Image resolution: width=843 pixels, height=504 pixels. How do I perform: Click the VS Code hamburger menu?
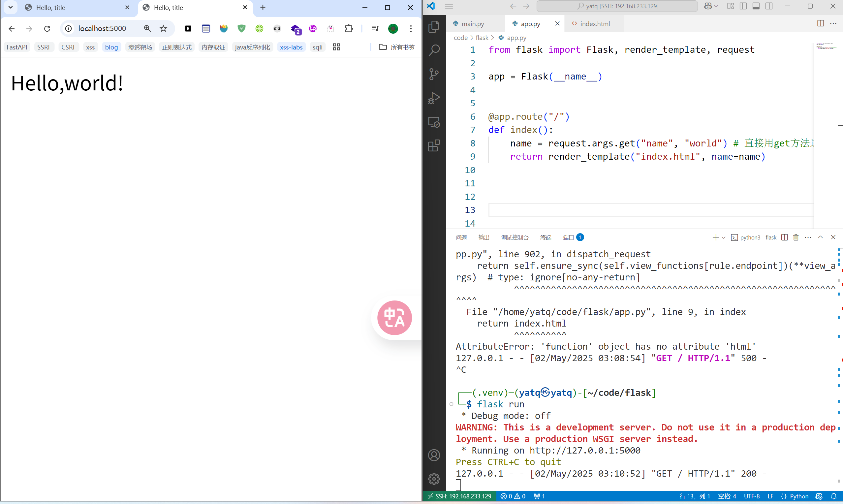[x=449, y=6]
